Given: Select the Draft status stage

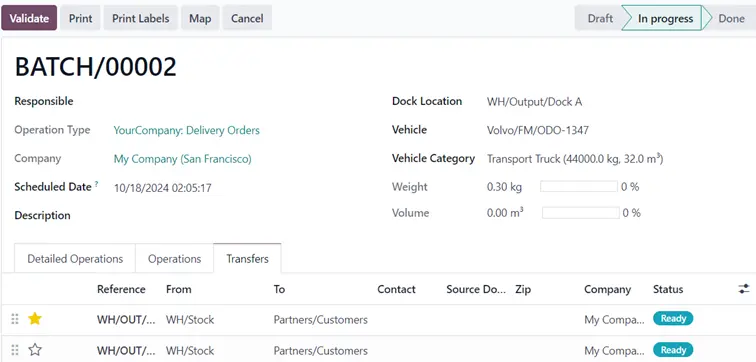Looking at the screenshot, I should pyautogui.click(x=600, y=18).
